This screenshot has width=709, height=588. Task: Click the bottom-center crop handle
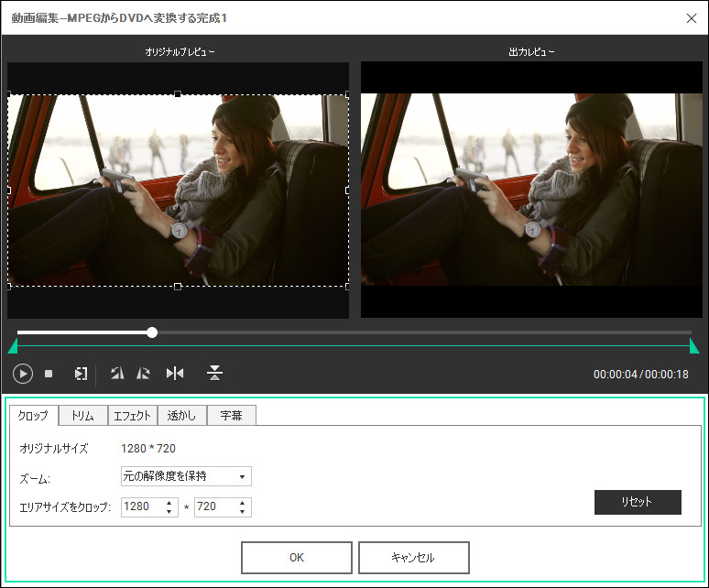[178, 287]
